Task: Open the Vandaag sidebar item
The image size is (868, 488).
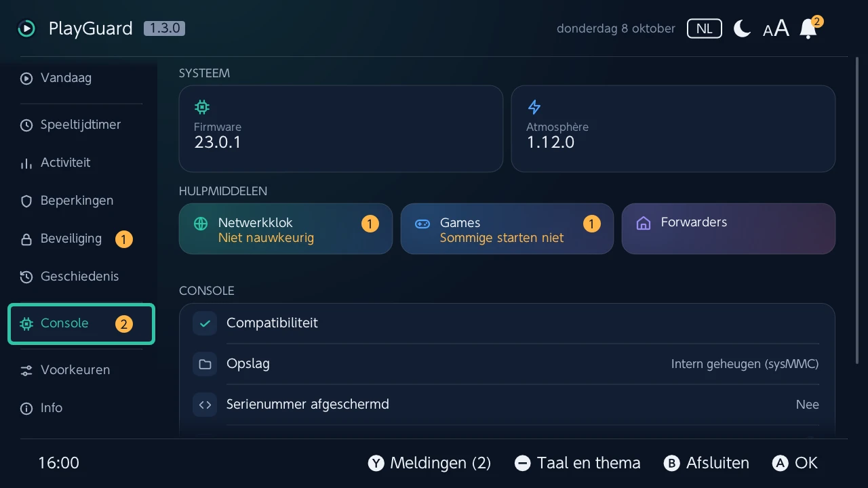Action: pyautogui.click(x=81, y=78)
